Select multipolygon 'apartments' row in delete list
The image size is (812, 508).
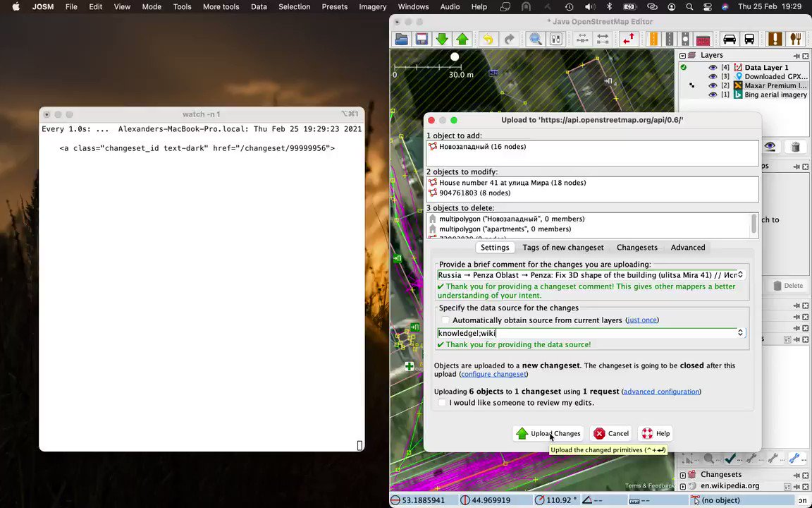[x=589, y=229]
